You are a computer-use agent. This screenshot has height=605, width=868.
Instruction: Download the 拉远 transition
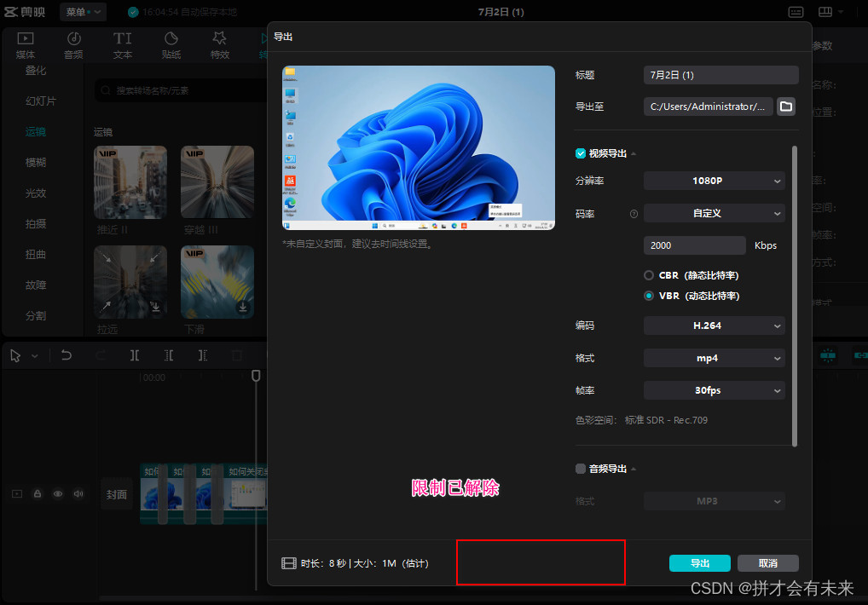click(155, 307)
